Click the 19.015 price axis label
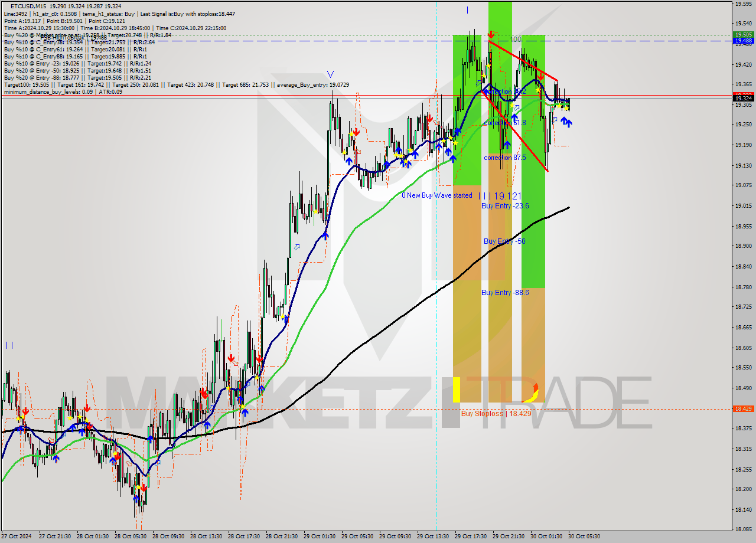Image resolution: width=756 pixels, height=543 pixels. click(743, 206)
